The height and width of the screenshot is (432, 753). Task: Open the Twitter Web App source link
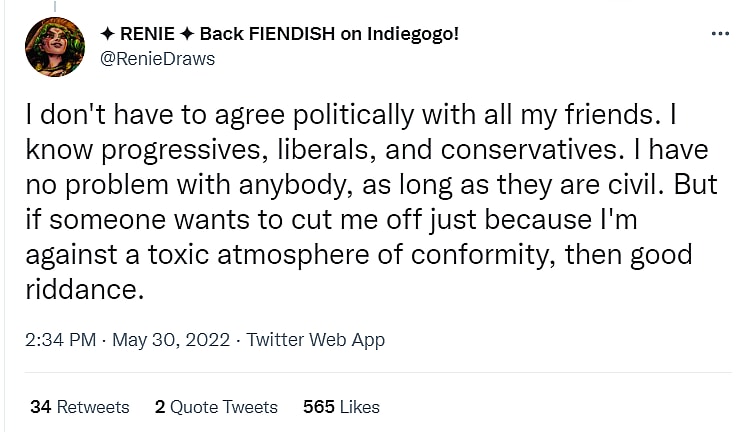pyautogui.click(x=315, y=340)
